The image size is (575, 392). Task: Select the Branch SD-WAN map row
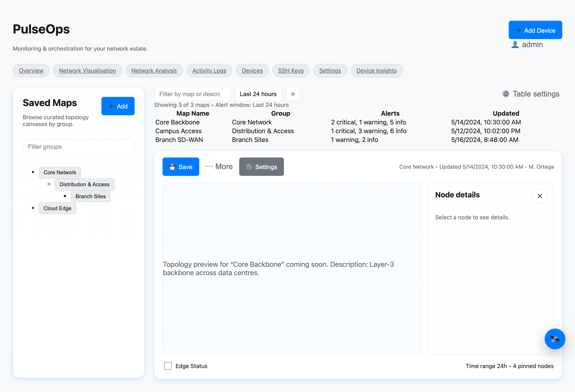pyautogui.click(x=179, y=140)
